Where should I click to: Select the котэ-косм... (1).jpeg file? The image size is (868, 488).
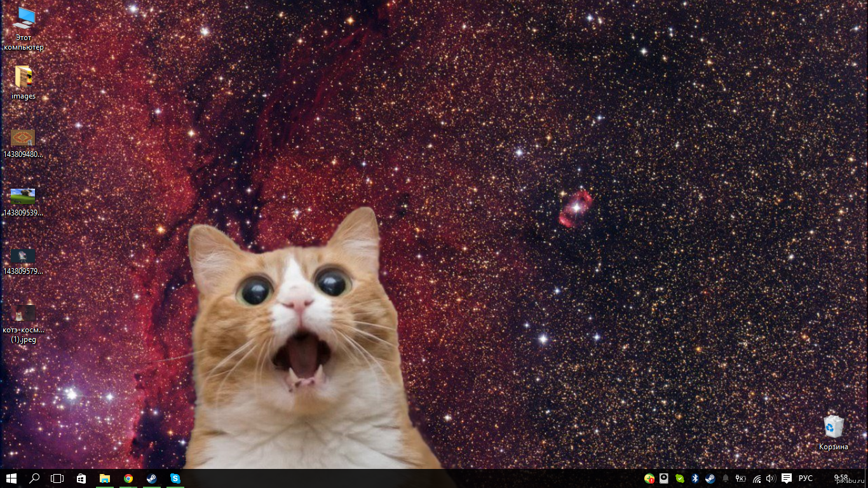[x=24, y=323]
